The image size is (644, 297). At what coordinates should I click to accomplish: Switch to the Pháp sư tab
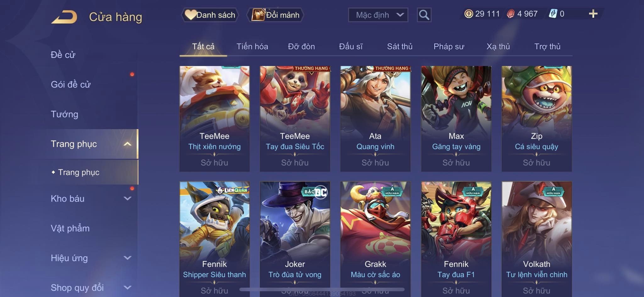click(449, 46)
